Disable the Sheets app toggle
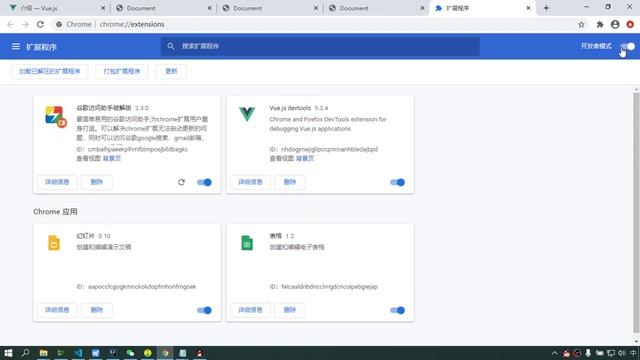Screen dimensions: 640x360 click(x=397, y=310)
